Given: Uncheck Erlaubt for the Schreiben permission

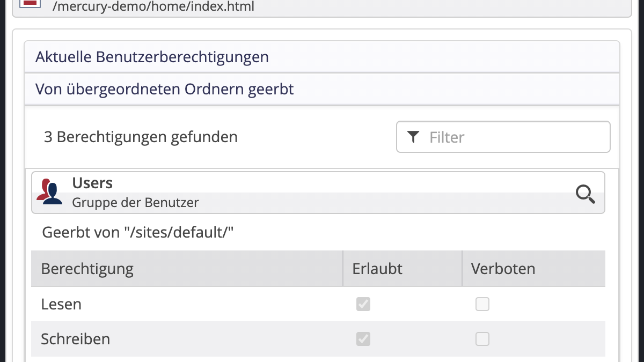Looking at the screenshot, I should tap(363, 339).
